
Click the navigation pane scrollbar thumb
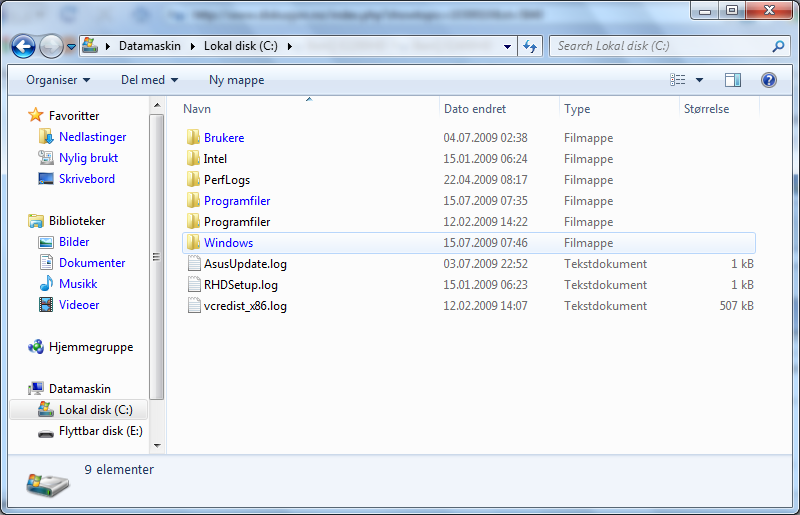coord(157,257)
